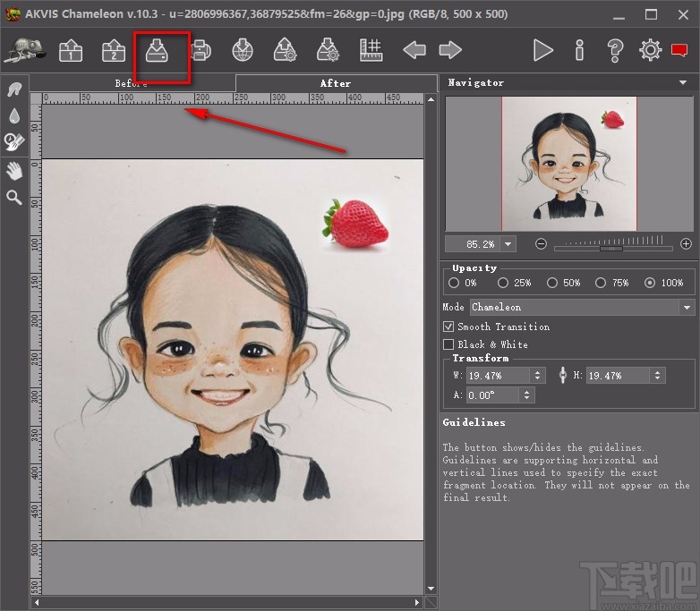
Task: Zoom out with the minus button
Action: (541, 244)
